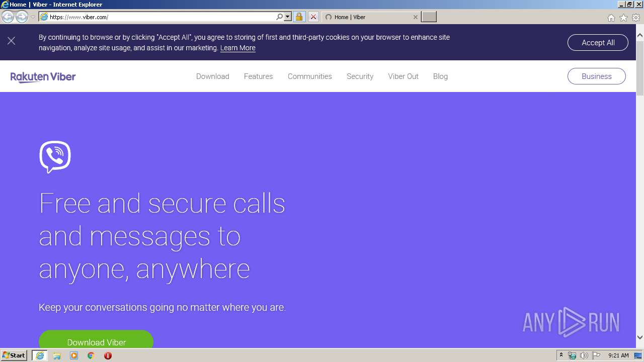Click the Show Desktop tray icon
The height and width of the screenshot is (362, 644).
pos(638,355)
